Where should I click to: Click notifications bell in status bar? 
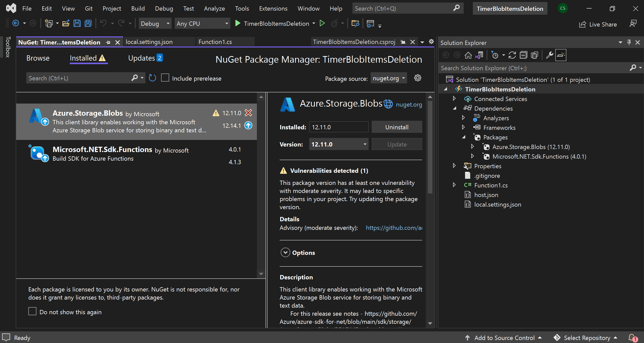[633, 338]
